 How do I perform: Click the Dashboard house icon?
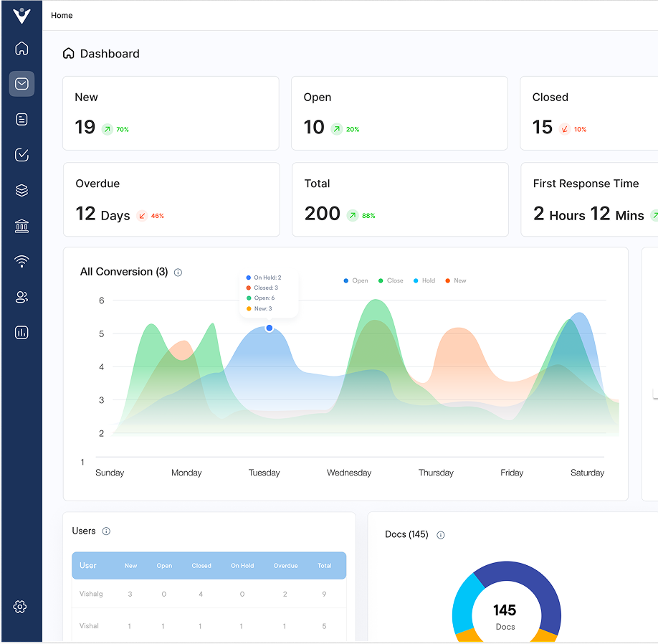click(x=68, y=53)
